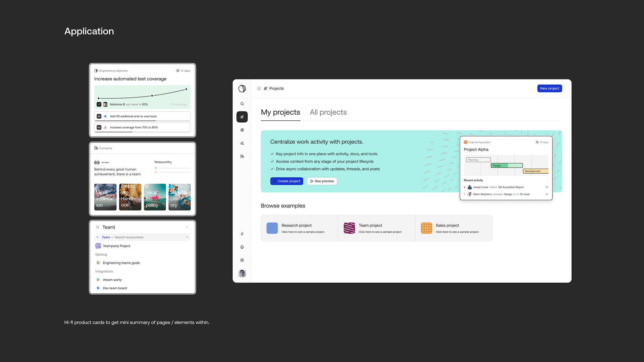Switch to the All projects tab

click(328, 112)
